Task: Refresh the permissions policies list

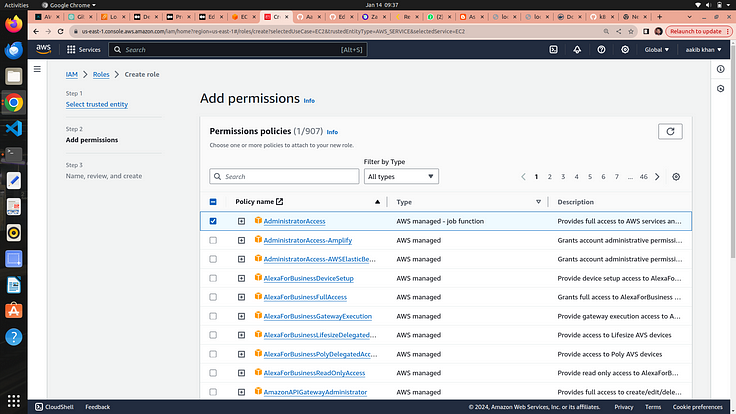Action: coord(670,131)
